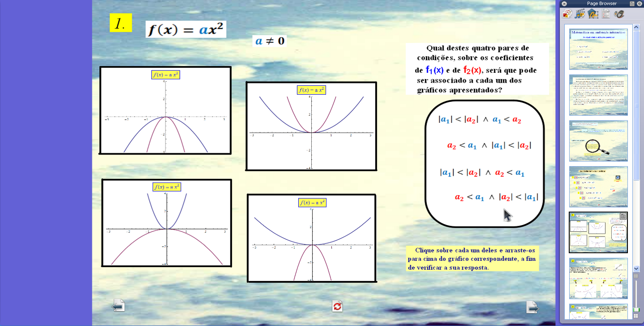Click the graph with two downward parabolas
This screenshot has height=326, width=644.
(165, 110)
